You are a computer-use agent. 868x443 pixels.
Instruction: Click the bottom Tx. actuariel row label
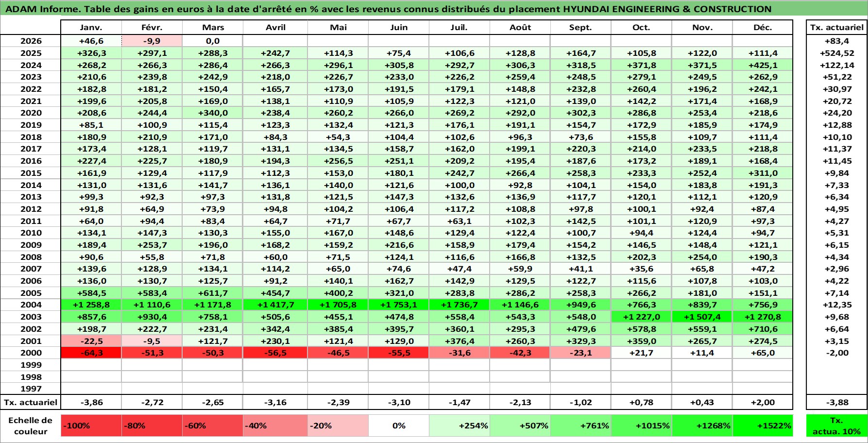click(31, 403)
